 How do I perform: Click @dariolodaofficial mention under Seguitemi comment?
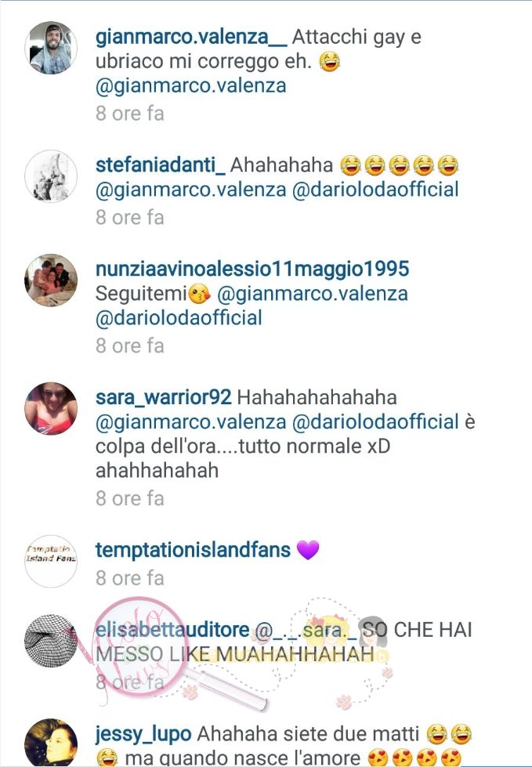tap(179, 318)
